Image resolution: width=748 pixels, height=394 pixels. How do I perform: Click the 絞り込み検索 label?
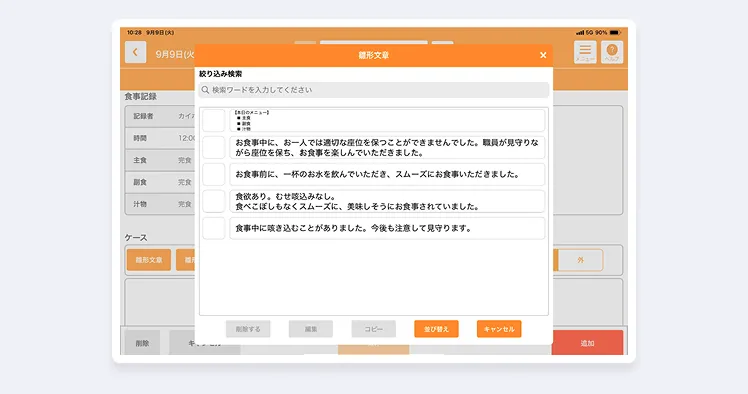click(x=220, y=74)
